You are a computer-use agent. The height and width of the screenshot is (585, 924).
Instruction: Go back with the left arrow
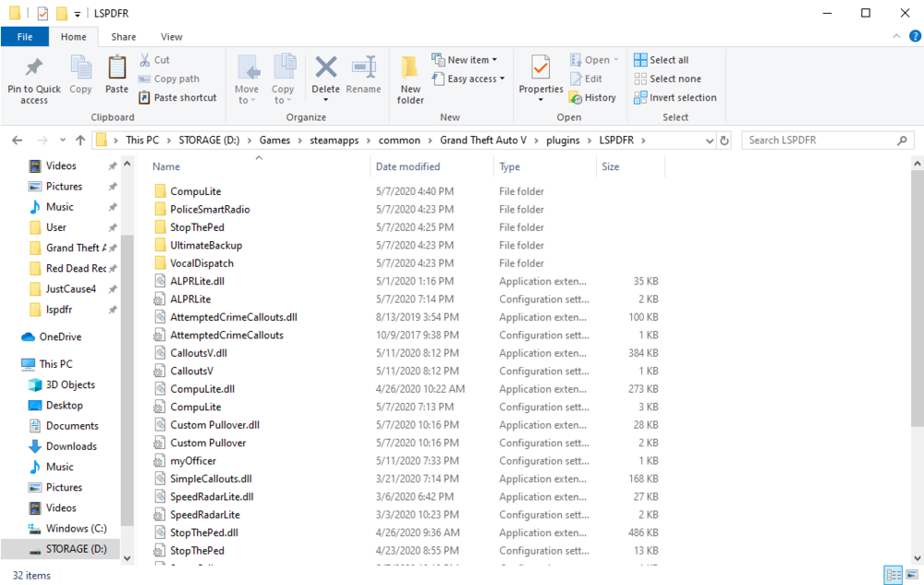17,140
